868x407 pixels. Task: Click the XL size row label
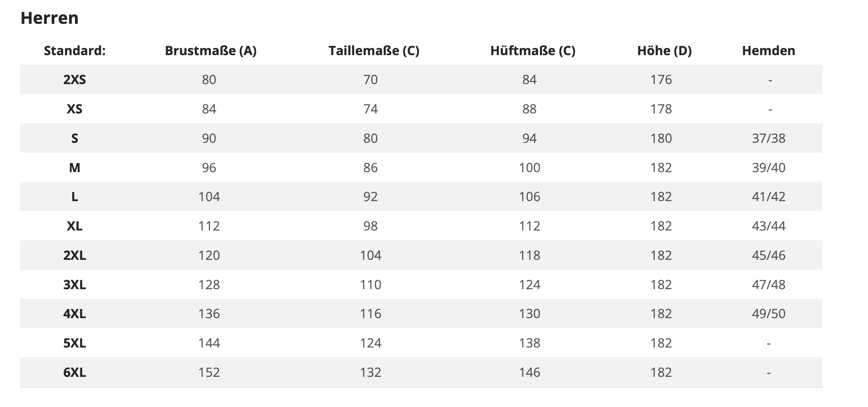tap(75, 226)
